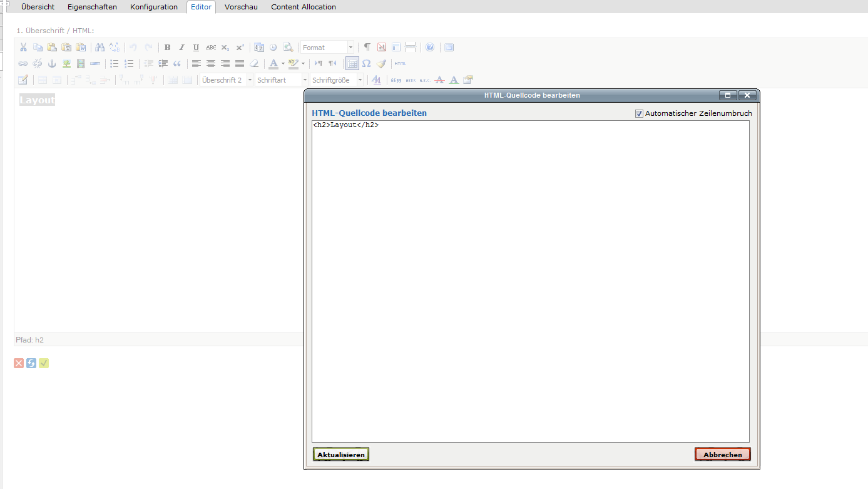
Task: Click the HTML source code icon
Action: click(x=400, y=64)
